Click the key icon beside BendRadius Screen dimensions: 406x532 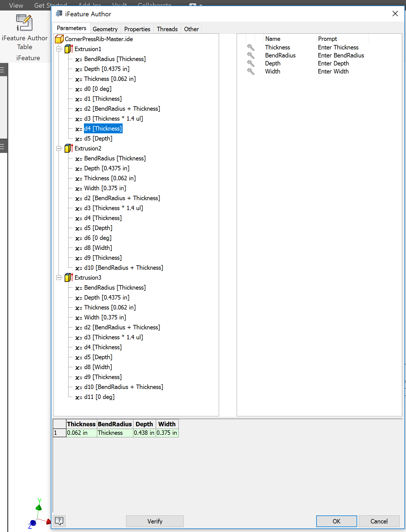click(251, 55)
